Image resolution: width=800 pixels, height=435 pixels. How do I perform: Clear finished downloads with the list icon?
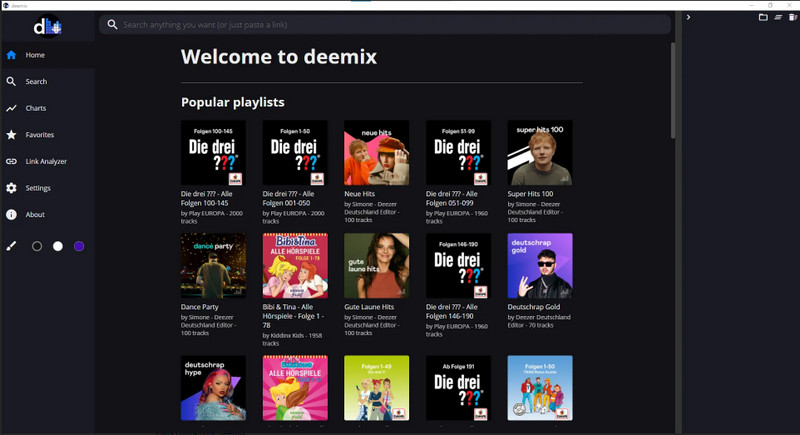pos(778,17)
